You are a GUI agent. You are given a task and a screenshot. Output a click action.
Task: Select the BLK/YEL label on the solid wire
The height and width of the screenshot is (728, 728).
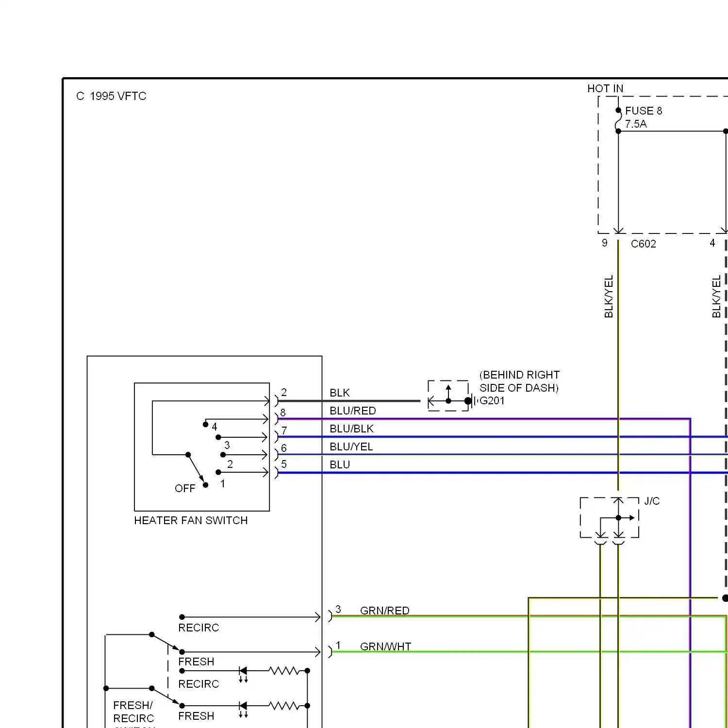pyautogui.click(x=609, y=297)
